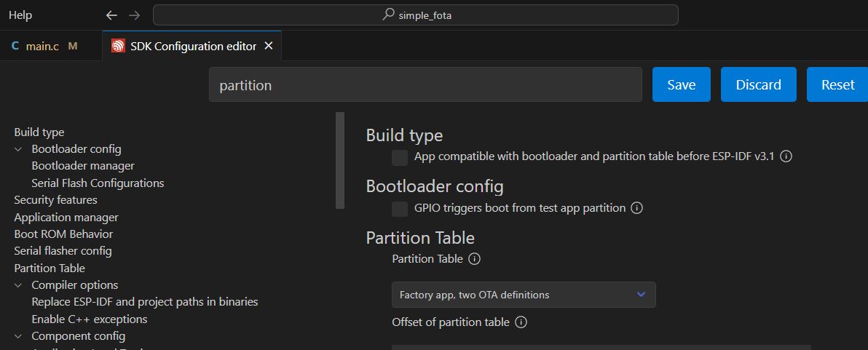Click the Offset of partition table label
The image size is (868, 350).
coord(451,322)
